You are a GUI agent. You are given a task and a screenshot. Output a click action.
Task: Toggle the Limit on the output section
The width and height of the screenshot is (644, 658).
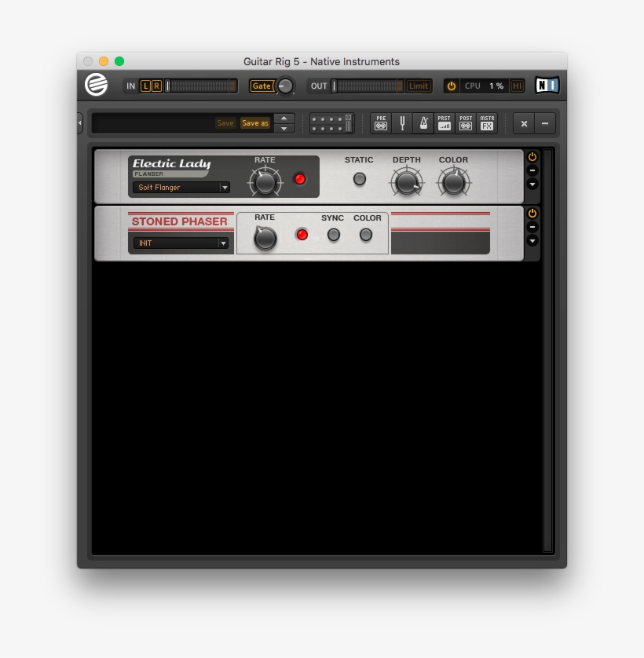click(x=417, y=86)
